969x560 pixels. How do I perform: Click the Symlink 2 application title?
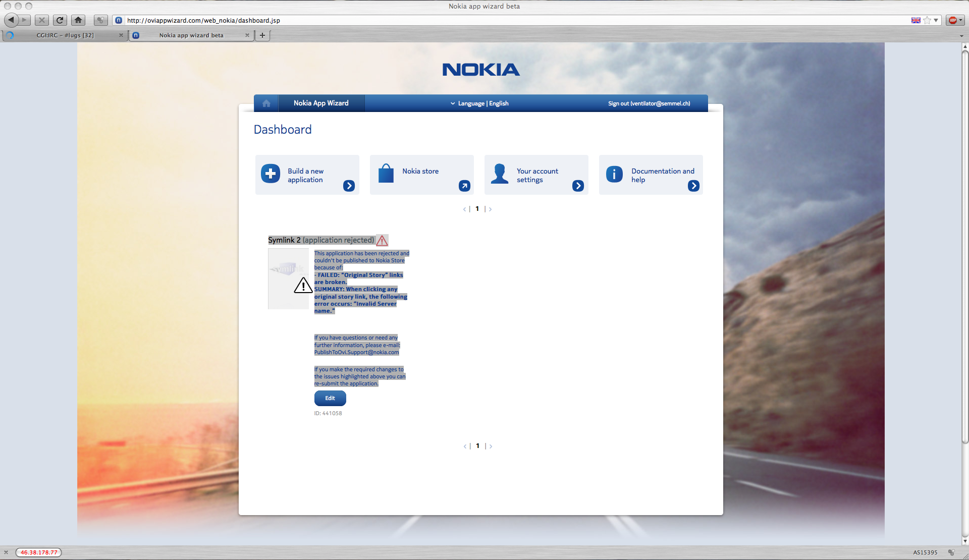[284, 240]
